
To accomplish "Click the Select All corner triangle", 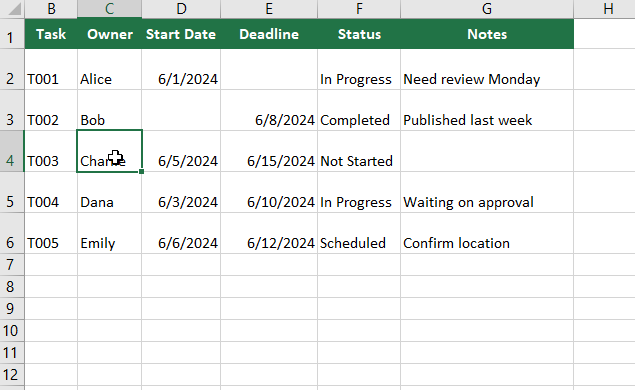I will 13,9.
